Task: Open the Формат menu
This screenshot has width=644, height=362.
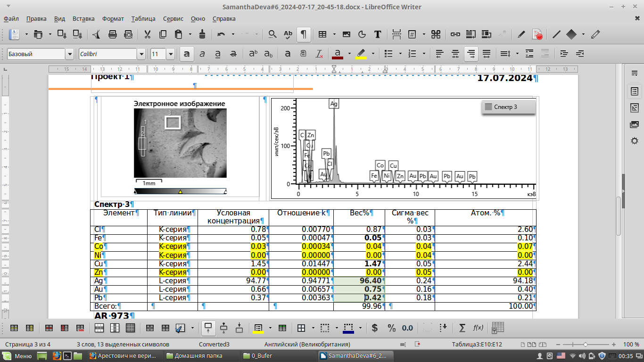Action: click(113, 19)
